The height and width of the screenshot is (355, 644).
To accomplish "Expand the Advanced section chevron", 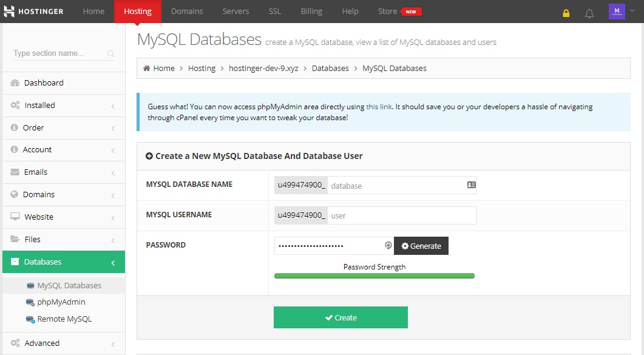I will pos(113,344).
